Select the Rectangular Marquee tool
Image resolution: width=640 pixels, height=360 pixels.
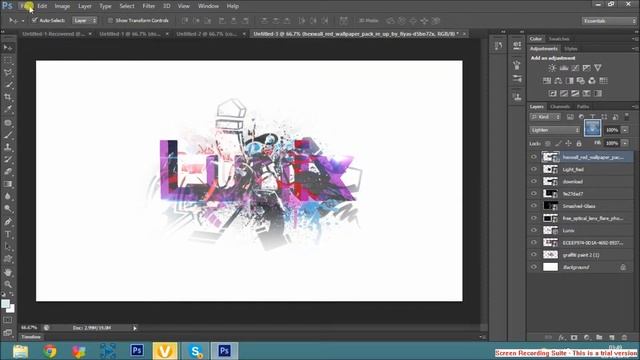8,60
